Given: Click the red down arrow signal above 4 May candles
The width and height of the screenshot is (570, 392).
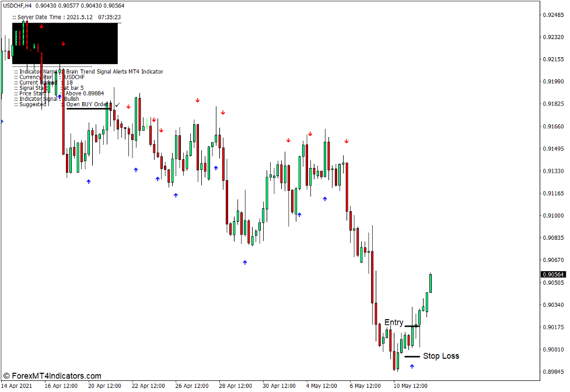Looking at the screenshot, I should pyautogui.click(x=310, y=134).
